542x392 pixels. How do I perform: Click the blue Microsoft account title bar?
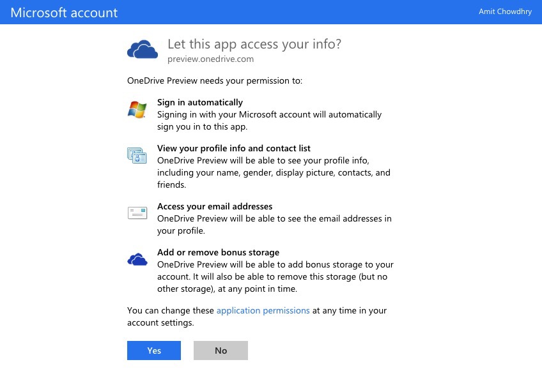tap(271, 12)
